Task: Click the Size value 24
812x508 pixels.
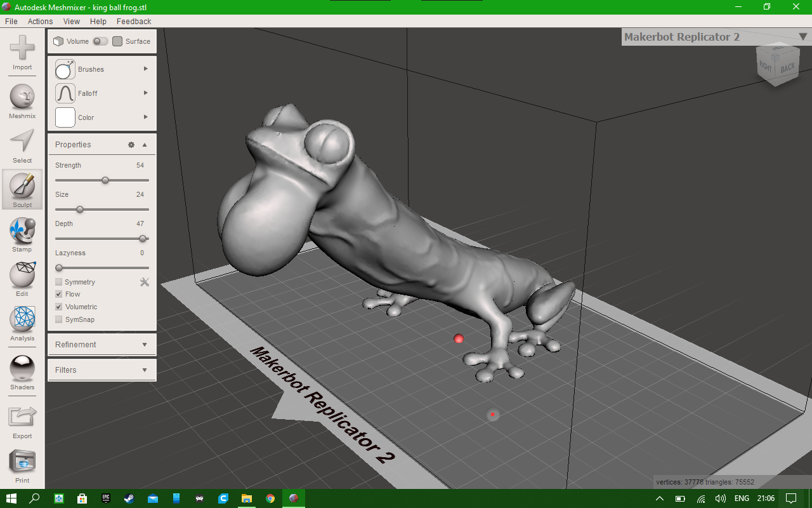Action: click(140, 194)
